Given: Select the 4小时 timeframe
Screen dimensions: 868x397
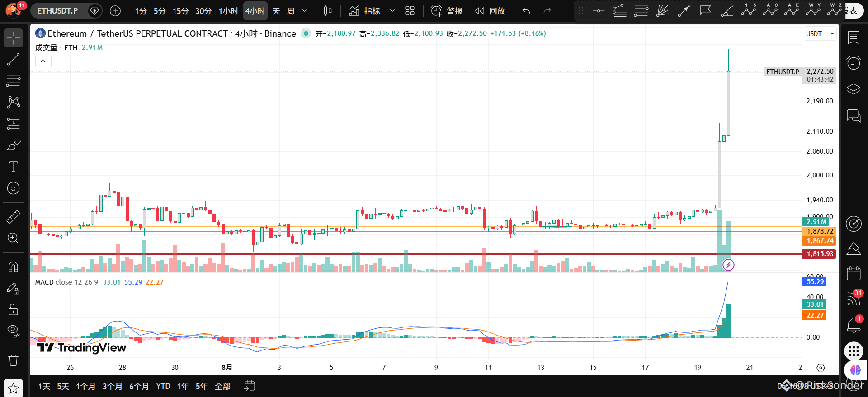Looking at the screenshot, I should pos(255,11).
